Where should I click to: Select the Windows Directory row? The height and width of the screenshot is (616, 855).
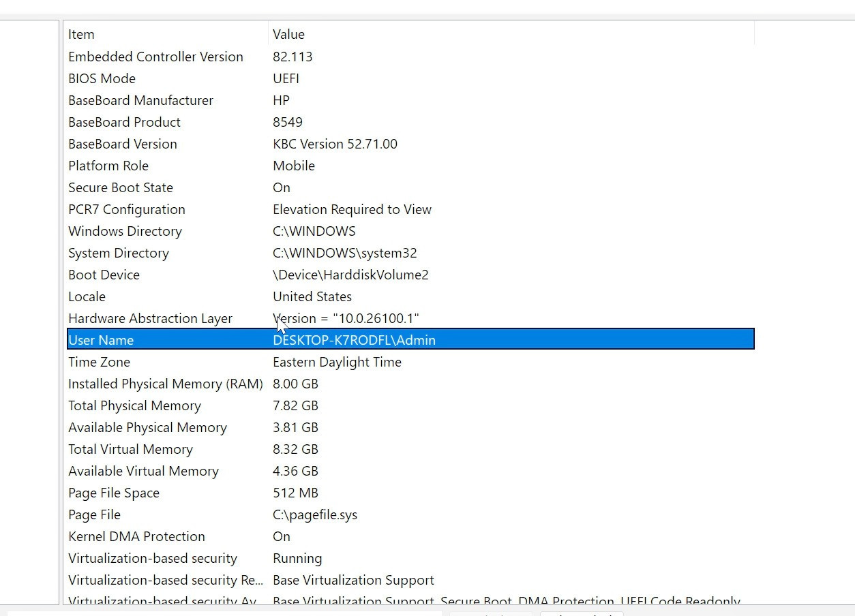pos(410,231)
